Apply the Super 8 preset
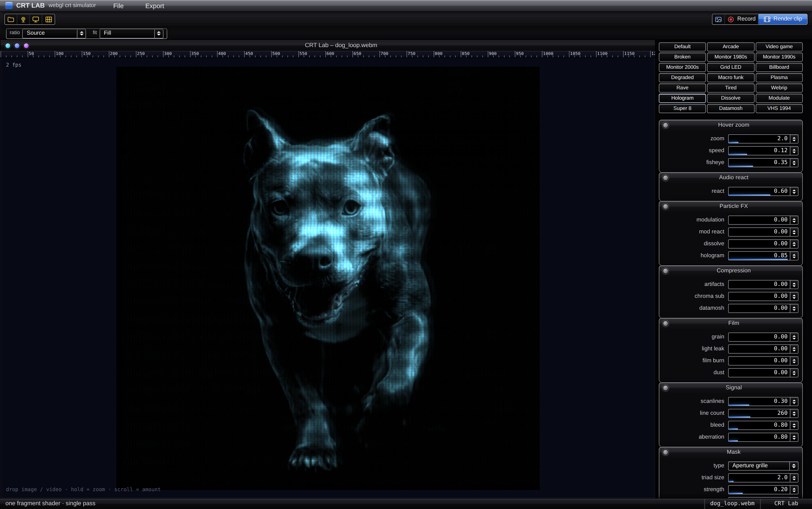812x509 pixels. point(682,108)
